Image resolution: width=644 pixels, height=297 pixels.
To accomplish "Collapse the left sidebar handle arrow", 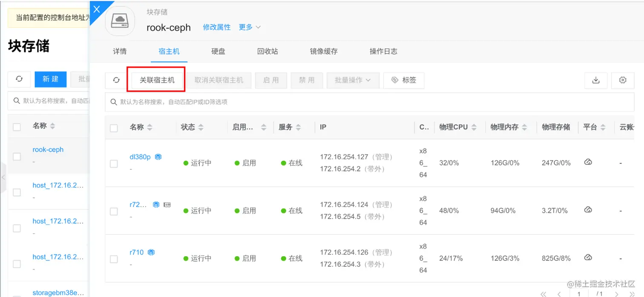I will click(3, 177).
